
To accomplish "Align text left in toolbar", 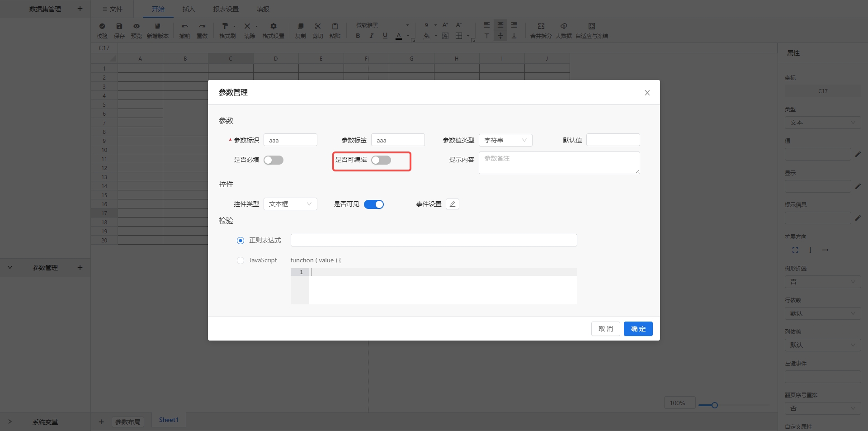I will (487, 25).
